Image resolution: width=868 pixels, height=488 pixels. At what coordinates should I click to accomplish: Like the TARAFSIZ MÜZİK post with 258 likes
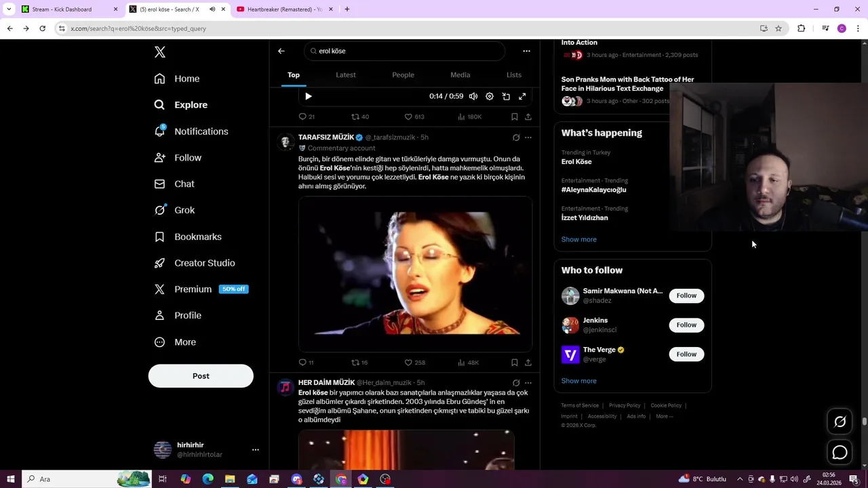414,363
